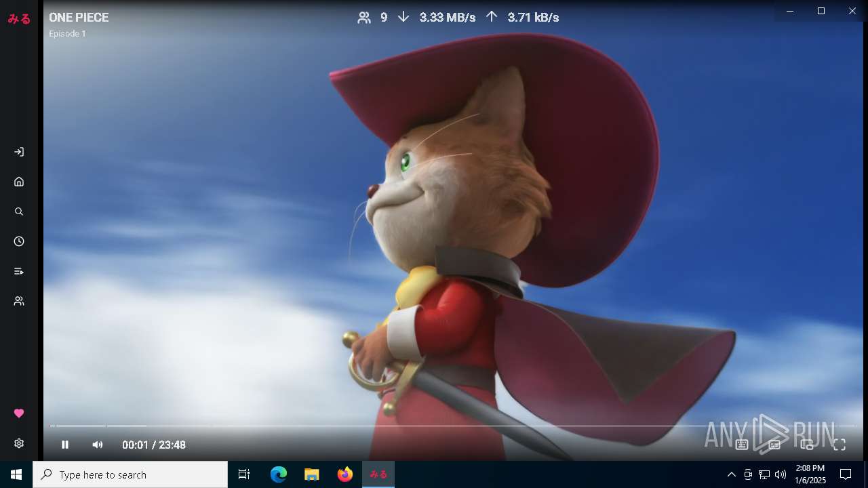The width and height of the screenshot is (868, 488).
Task: Open keyboard shortcuts via keyboard icon
Action: tap(742, 445)
